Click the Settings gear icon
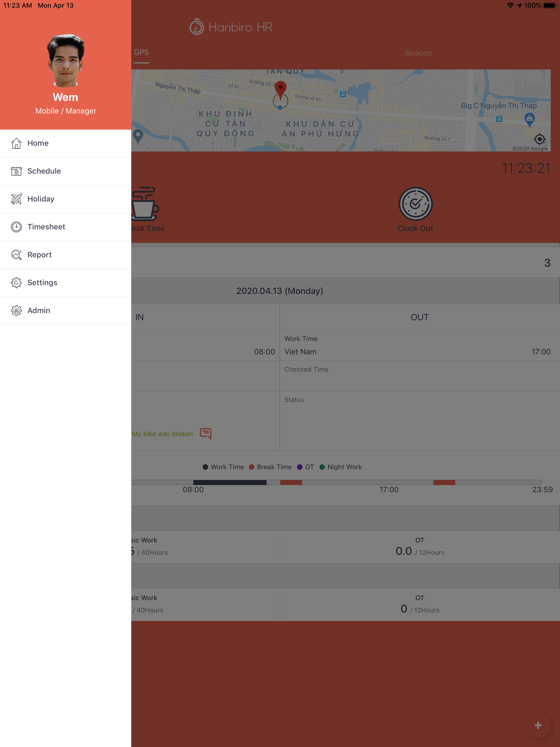The width and height of the screenshot is (560, 747). point(16,283)
